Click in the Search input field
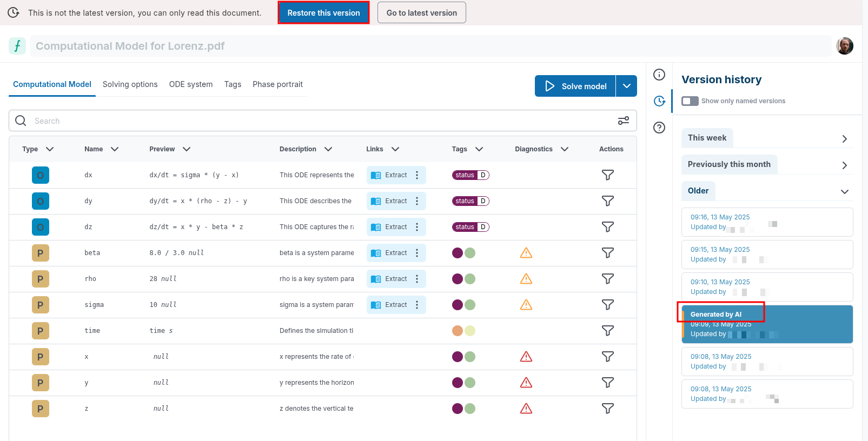 coord(319,121)
